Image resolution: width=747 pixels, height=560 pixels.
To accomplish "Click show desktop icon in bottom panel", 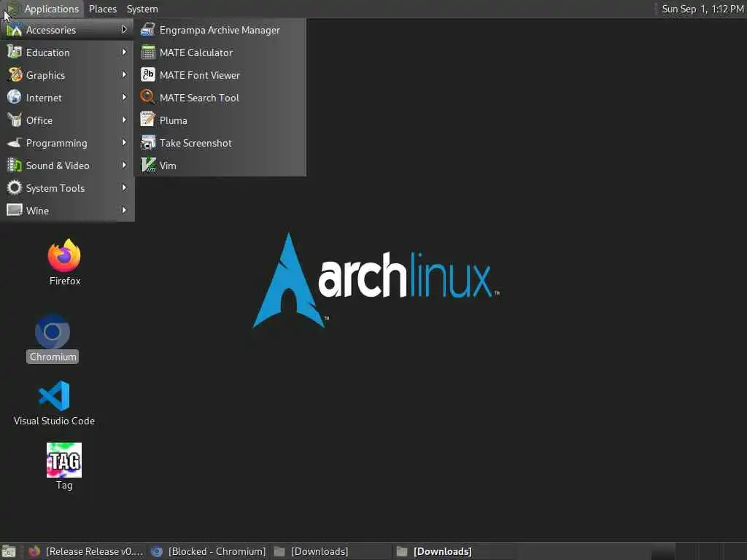I will (9, 551).
